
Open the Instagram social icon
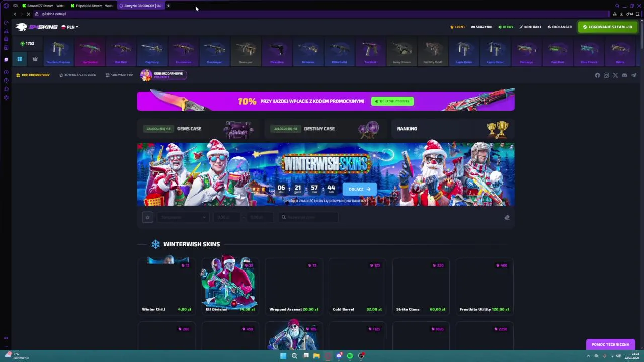606,75
